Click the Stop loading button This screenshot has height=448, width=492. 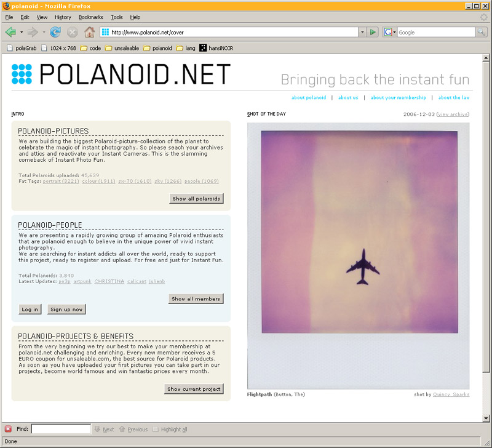(72, 32)
